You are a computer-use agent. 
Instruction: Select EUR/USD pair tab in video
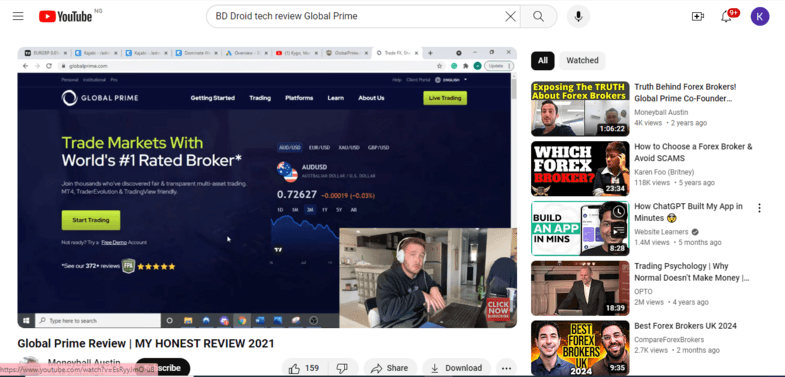[x=319, y=148]
